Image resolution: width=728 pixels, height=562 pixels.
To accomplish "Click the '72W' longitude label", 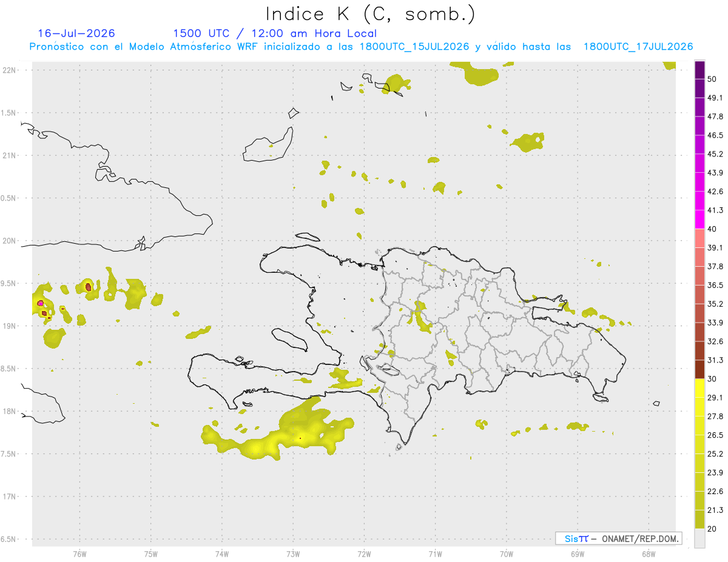I will (364, 554).
